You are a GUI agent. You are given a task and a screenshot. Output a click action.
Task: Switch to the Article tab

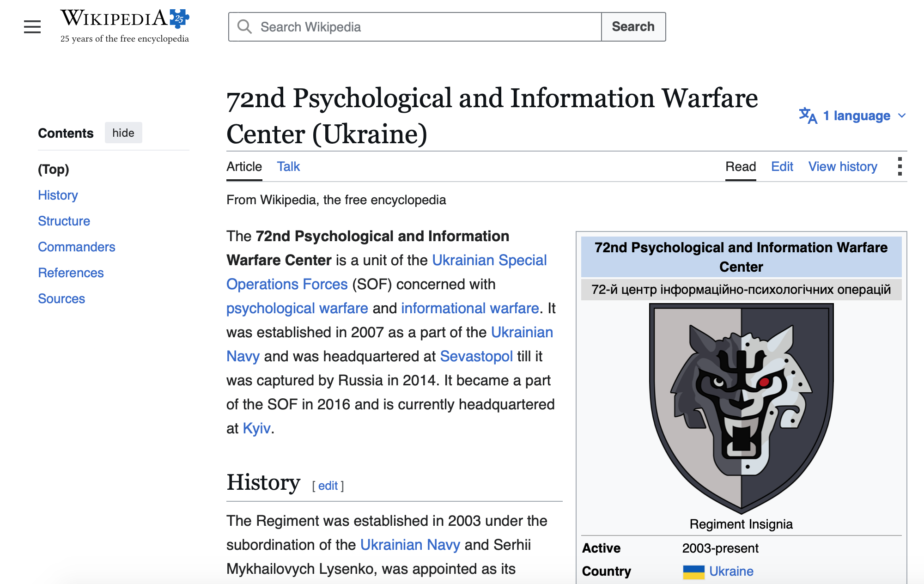point(244,167)
